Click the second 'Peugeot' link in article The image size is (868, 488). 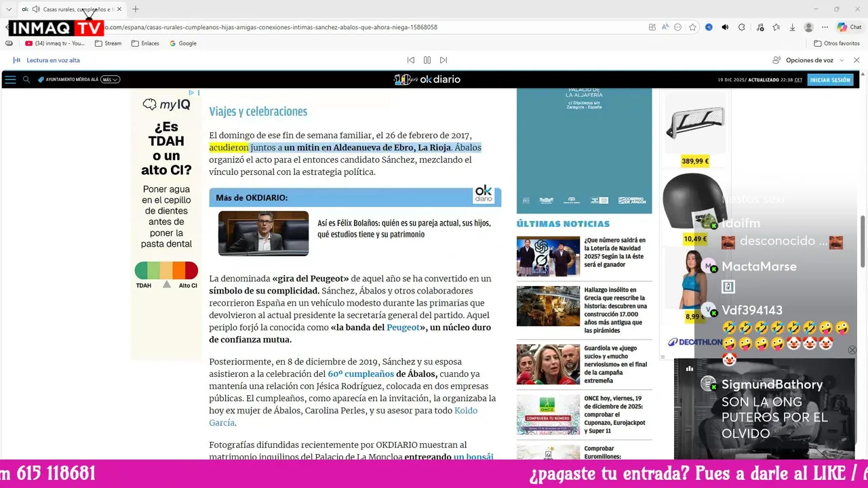click(403, 327)
